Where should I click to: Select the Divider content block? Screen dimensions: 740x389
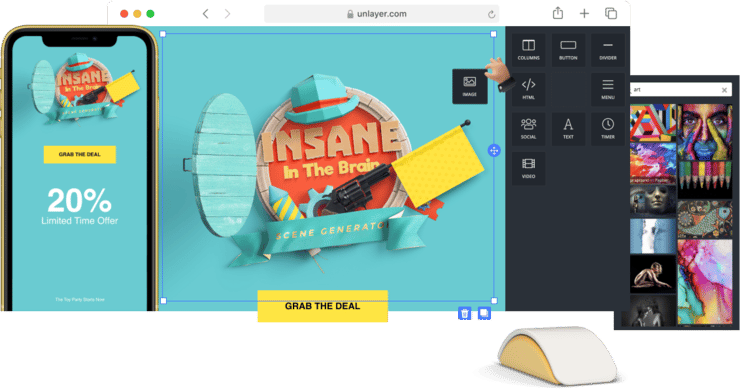coord(607,50)
